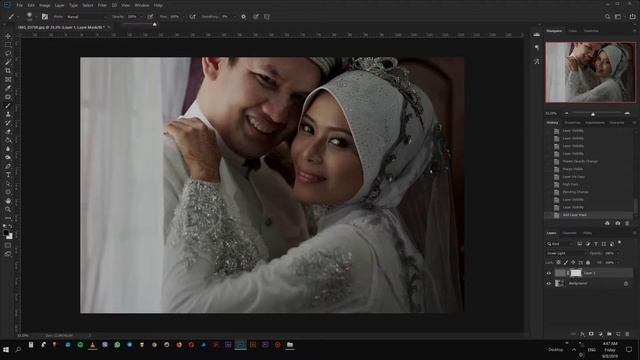Open the File menu
The image size is (640, 360).
coord(19,5)
